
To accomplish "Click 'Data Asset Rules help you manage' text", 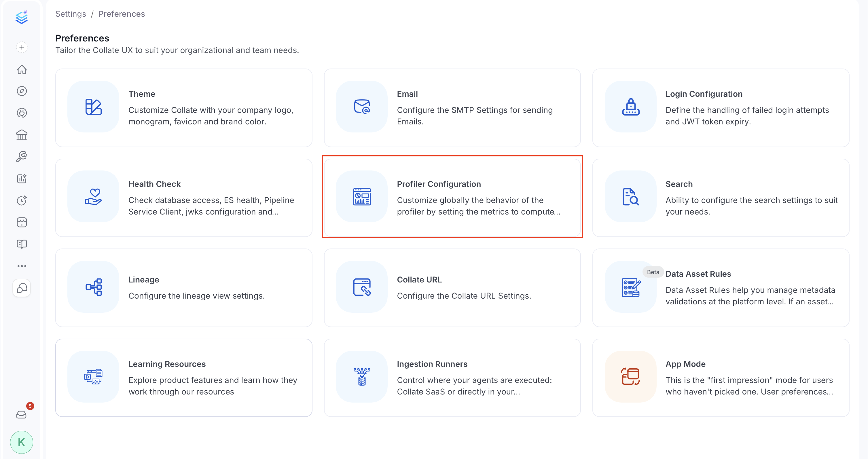I will coord(751,295).
